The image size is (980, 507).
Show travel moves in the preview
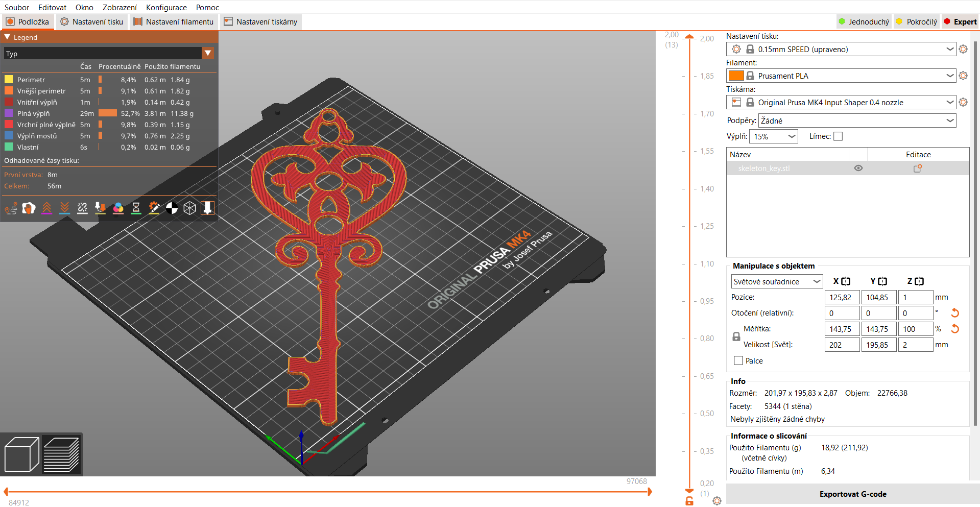coord(11,208)
